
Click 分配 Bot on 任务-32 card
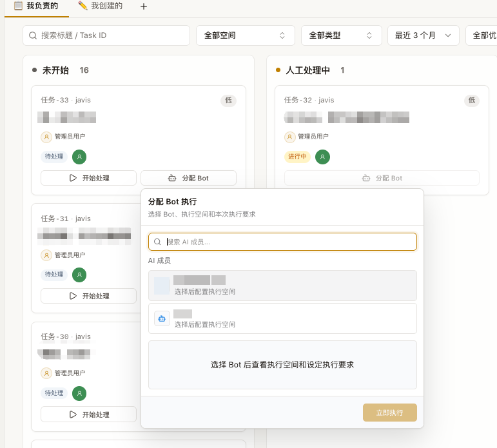coord(382,178)
